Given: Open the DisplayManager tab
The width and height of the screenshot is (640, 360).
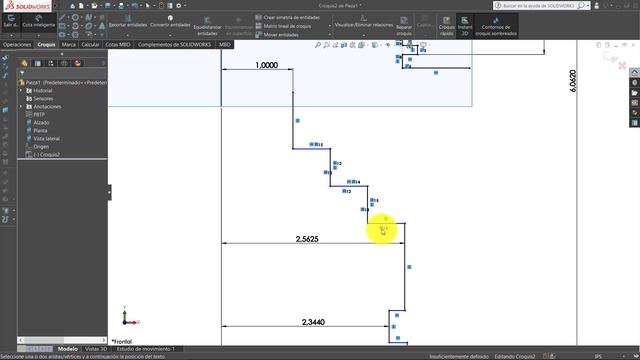Looking at the screenshot, I should 78,63.
